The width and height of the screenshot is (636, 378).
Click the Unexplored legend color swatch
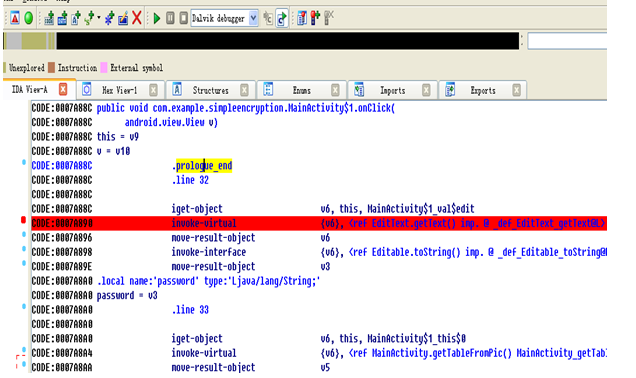[4, 67]
